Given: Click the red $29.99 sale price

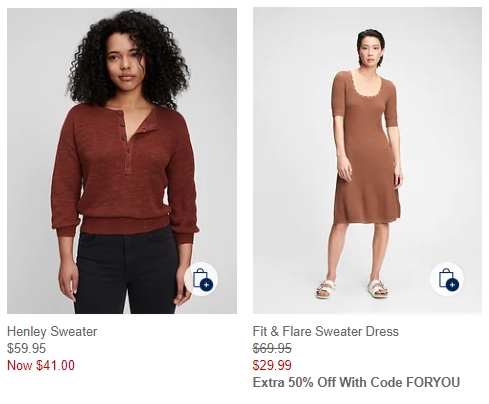Looking at the screenshot, I should tap(272, 365).
